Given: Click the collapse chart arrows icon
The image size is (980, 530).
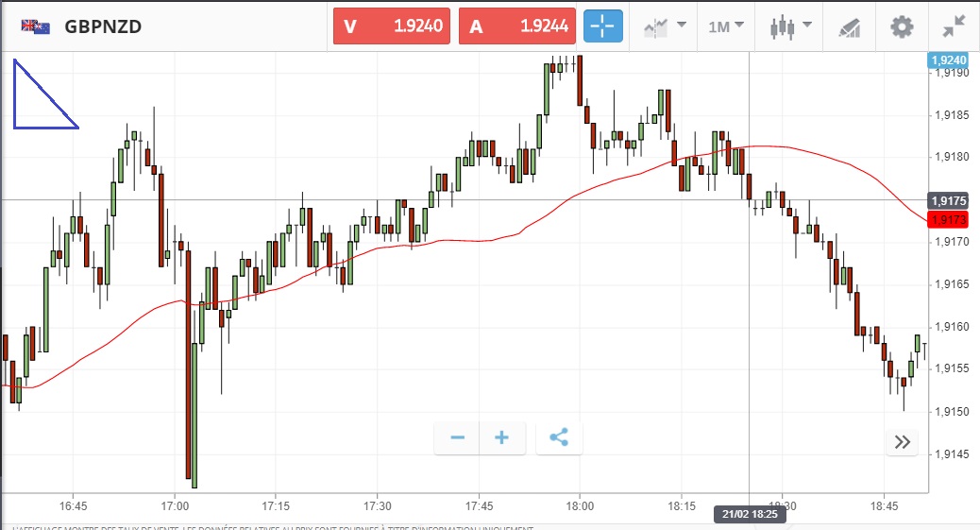Looking at the screenshot, I should pos(954,26).
